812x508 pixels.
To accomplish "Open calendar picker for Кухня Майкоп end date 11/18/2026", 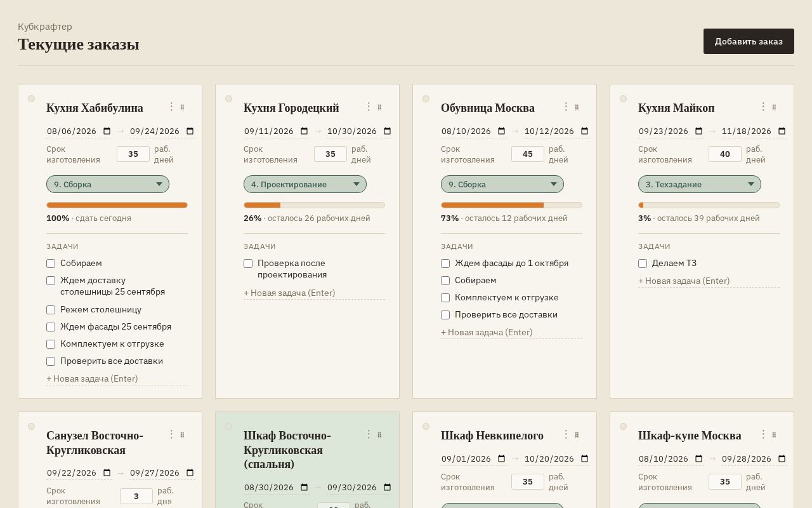I will pos(782,131).
